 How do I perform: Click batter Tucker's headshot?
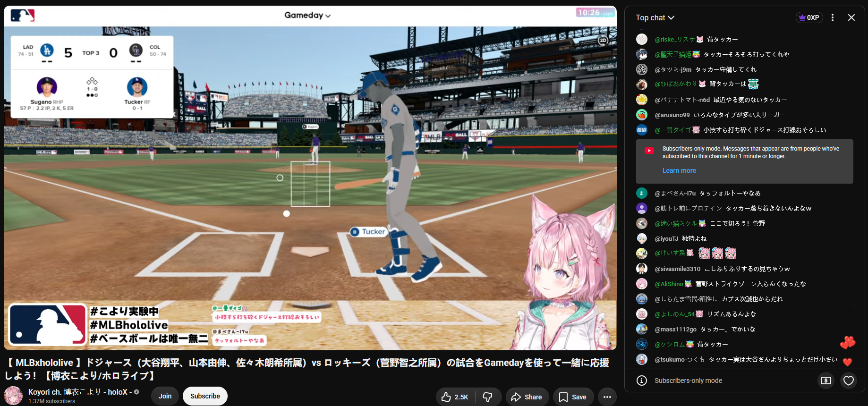(137, 87)
